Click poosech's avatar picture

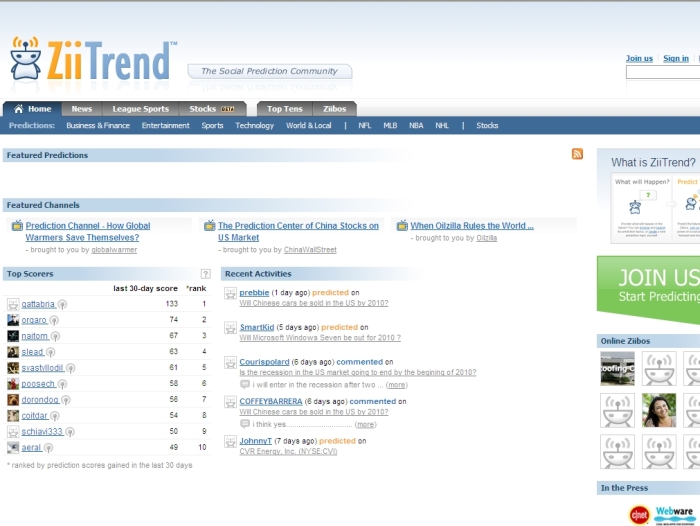tap(13, 384)
